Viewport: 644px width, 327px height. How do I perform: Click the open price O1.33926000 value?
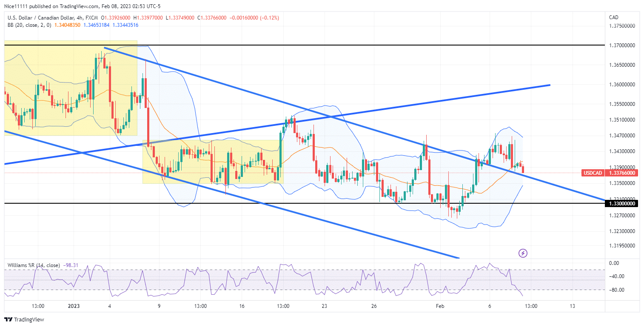[115, 17]
